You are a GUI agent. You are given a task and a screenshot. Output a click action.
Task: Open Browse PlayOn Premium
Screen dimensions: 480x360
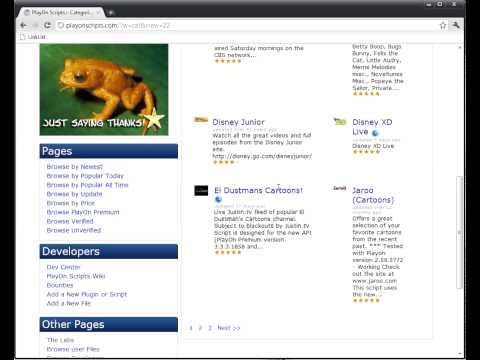[x=83, y=212]
